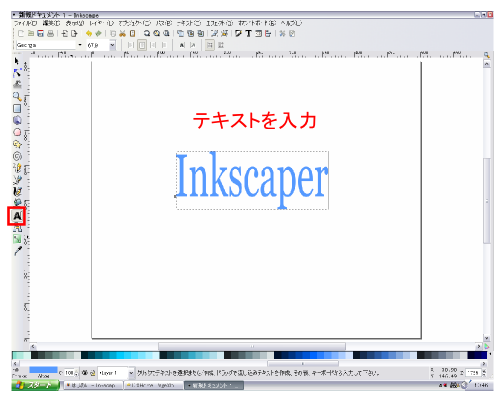Adjust zoom percentage stepper
The height and width of the screenshot is (400, 500).
(484, 372)
